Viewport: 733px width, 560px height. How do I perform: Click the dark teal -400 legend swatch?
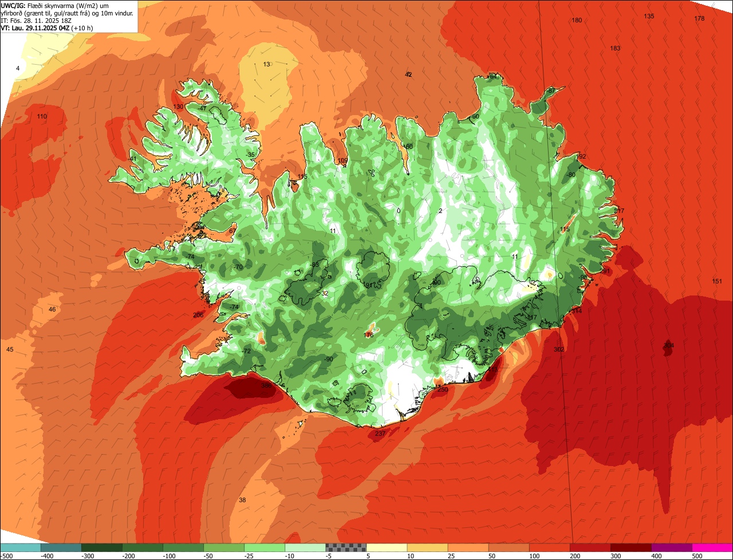click(x=61, y=547)
